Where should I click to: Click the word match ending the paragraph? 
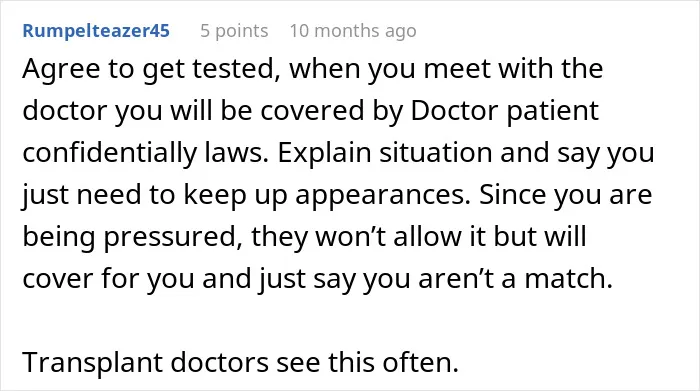click(x=568, y=279)
